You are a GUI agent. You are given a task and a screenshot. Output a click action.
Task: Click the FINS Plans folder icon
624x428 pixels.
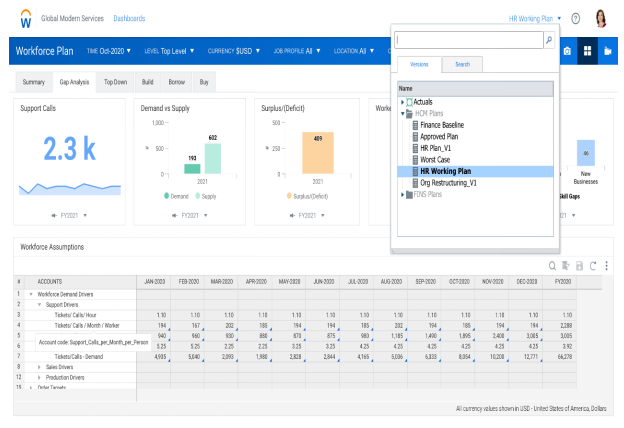click(x=409, y=195)
